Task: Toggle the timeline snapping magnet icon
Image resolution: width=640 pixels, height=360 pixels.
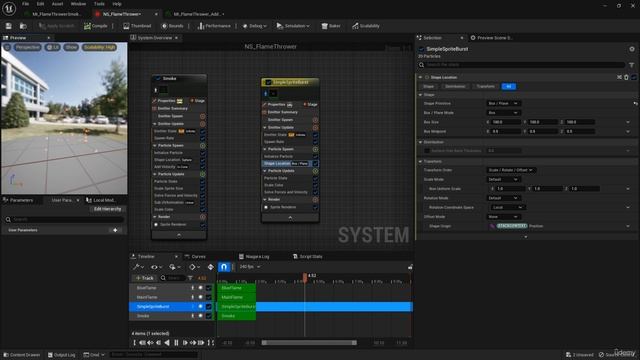Action: coord(224,267)
